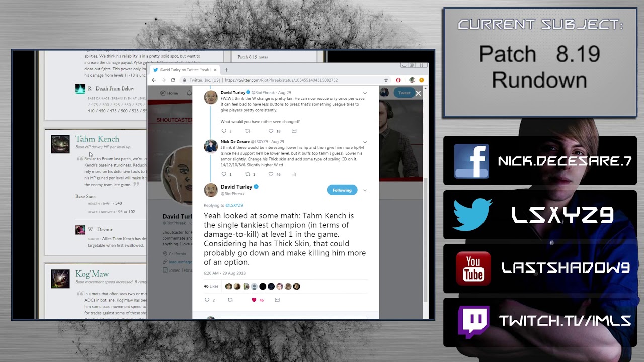Reply to Nick De Cesare's tweet
The height and width of the screenshot is (362, 644).
(224, 174)
